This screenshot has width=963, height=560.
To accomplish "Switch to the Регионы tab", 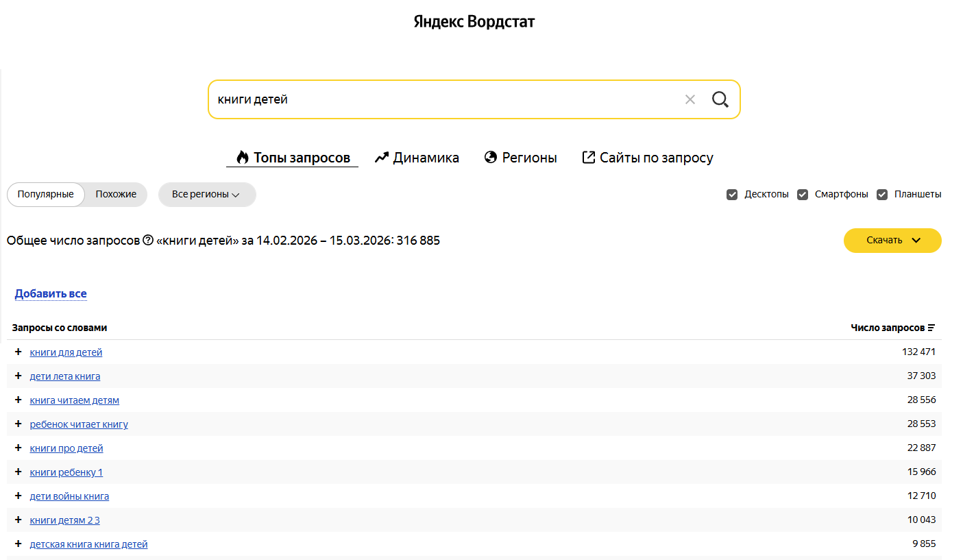I will [x=520, y=158].
